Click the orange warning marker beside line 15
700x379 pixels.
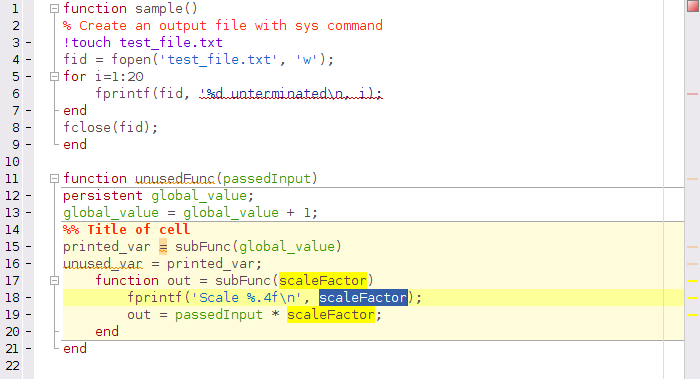coord(692,247)
